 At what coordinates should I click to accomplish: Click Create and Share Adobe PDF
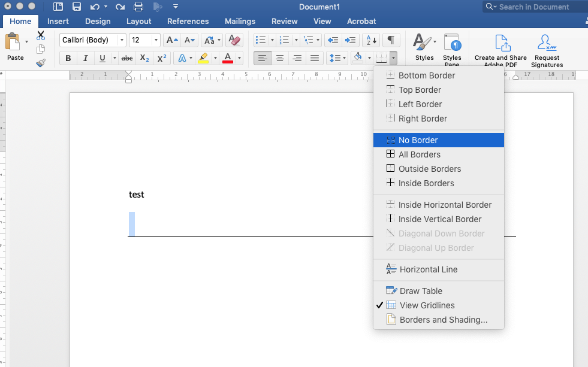[x=500, y=50]
